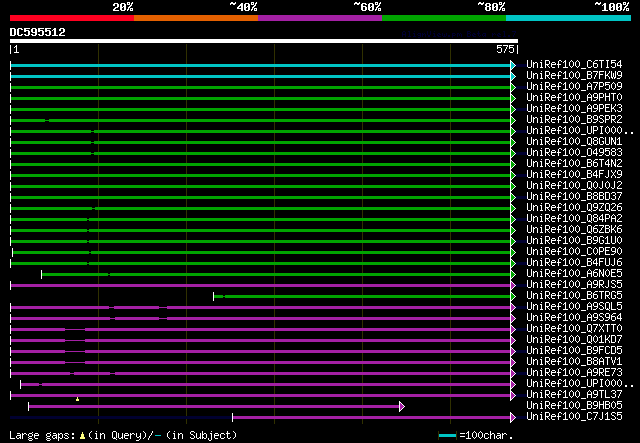Click the yellow query gap triangle marker
Screen dimensions: 640x443
click(78, 399)
